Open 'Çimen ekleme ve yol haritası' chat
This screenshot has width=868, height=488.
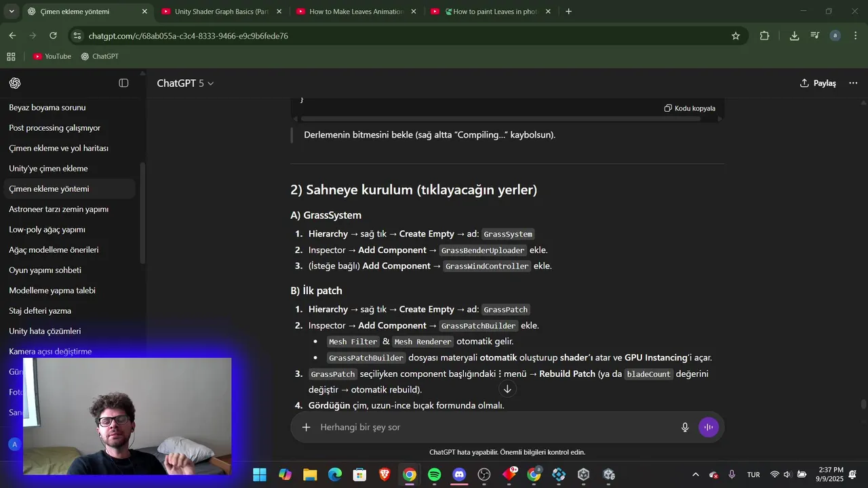[x=68, y=148]
